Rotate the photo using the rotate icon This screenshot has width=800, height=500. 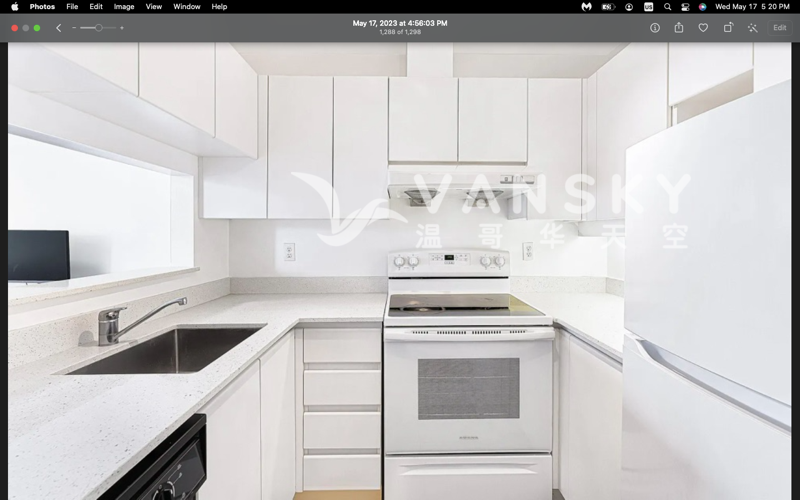pos(728,28)
